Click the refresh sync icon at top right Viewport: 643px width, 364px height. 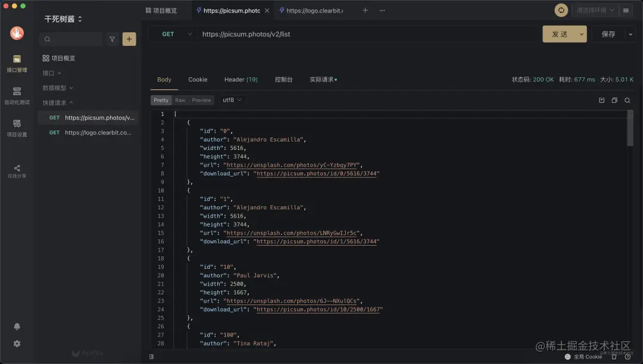pos(561,10)
